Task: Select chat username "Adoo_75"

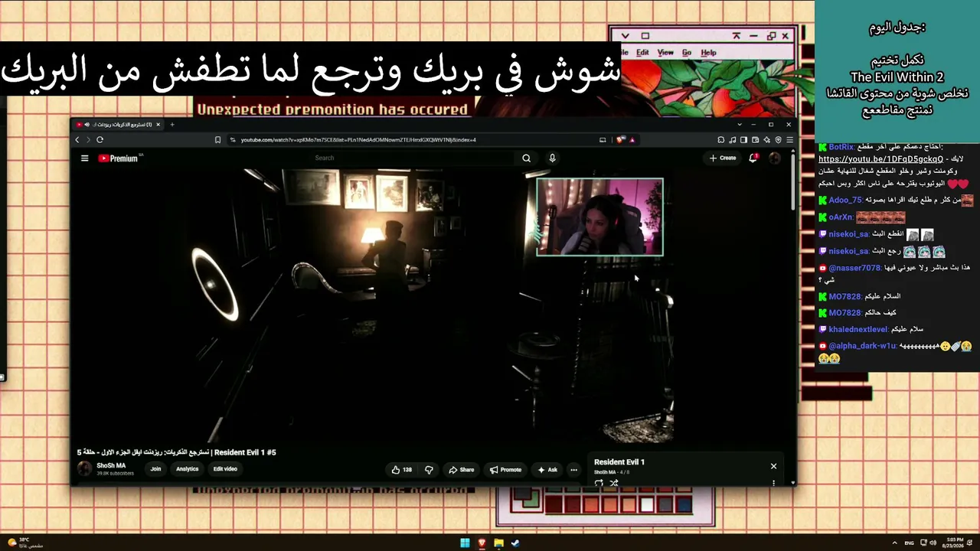Action: pyautogui.click(x=845, y=201)
